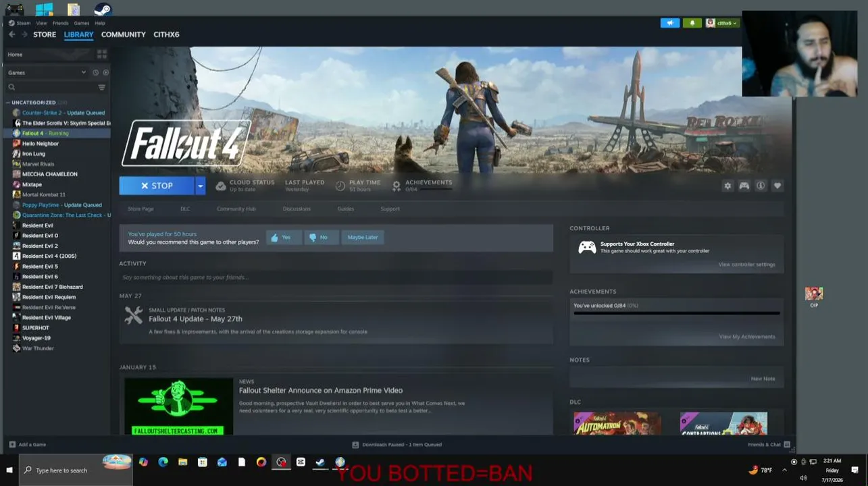Expand the Games filter dropdown

pos(84,72)
